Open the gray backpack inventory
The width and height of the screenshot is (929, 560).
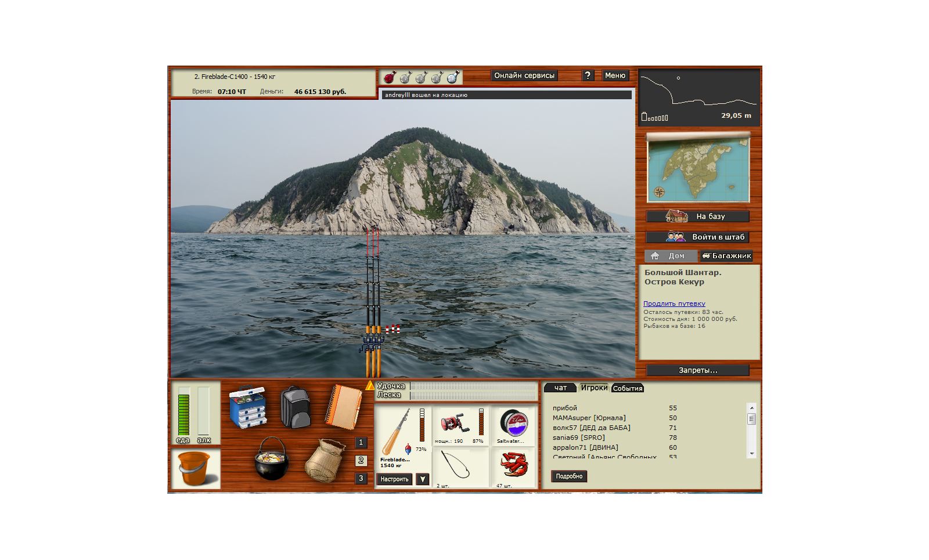pyautogui.click(x=295, y=407)
